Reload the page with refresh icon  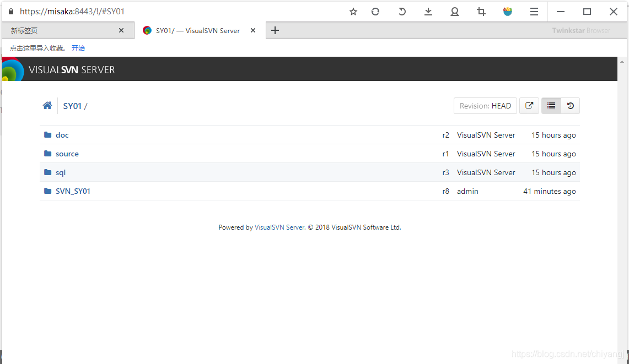[x=375, y=12]
